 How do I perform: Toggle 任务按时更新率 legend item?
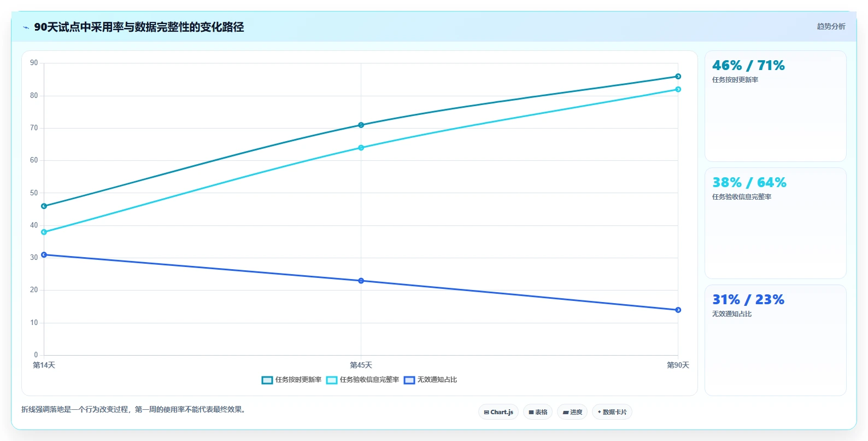pos(291,380)
